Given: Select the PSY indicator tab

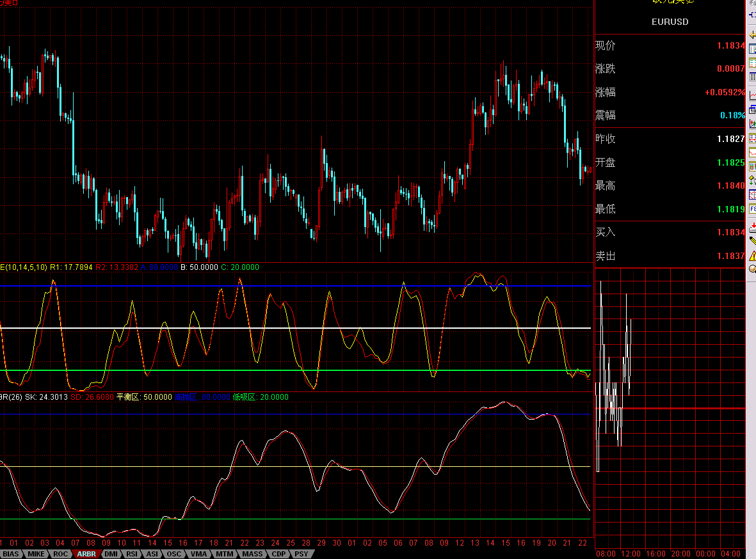Looking at the screenshot, I should click(x=302, y=554).
